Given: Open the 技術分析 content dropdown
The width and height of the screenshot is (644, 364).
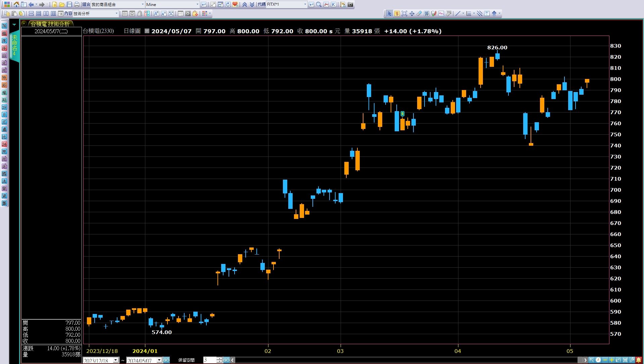Looking at the screenshot, I should click(x=116, y=13).
